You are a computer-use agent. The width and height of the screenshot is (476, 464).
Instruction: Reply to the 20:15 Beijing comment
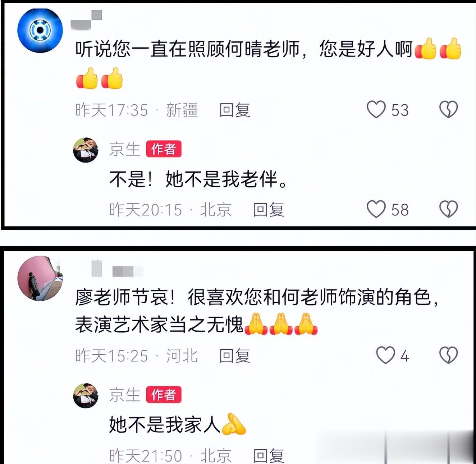(x=269, y=210)
